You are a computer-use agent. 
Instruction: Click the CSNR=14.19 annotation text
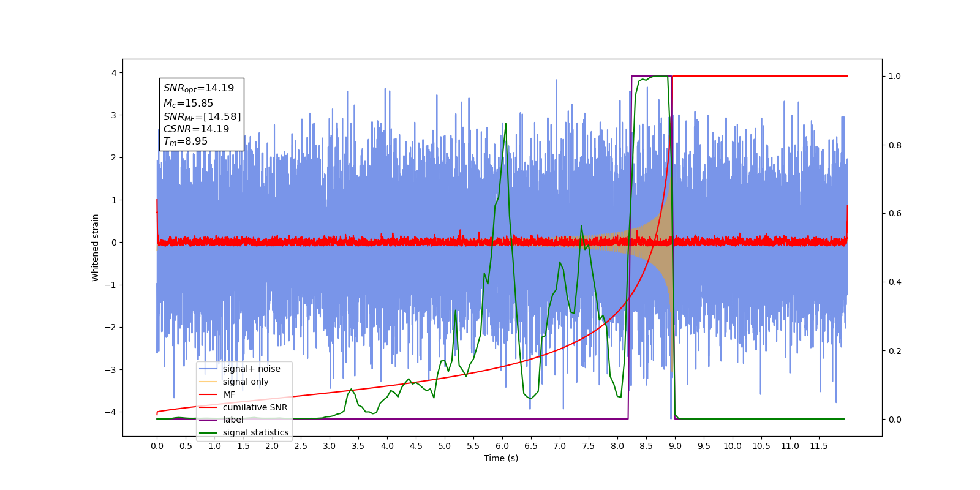(196, 129)
